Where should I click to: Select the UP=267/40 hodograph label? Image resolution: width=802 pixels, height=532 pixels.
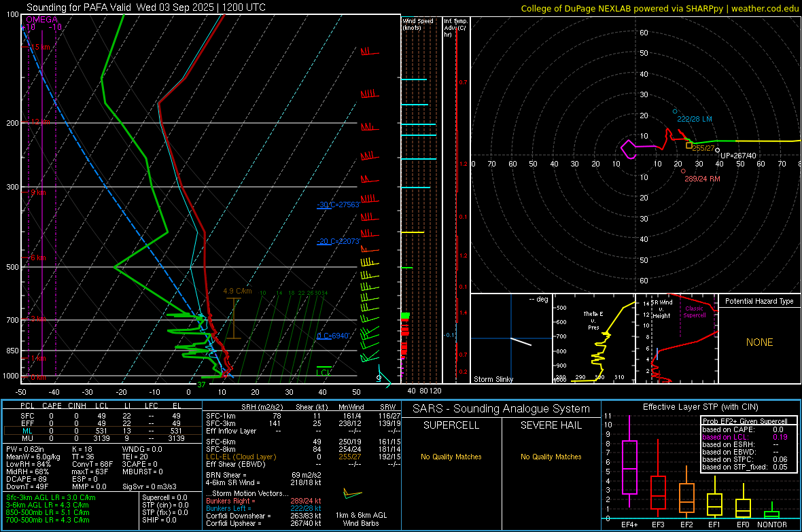click(738, 156)
